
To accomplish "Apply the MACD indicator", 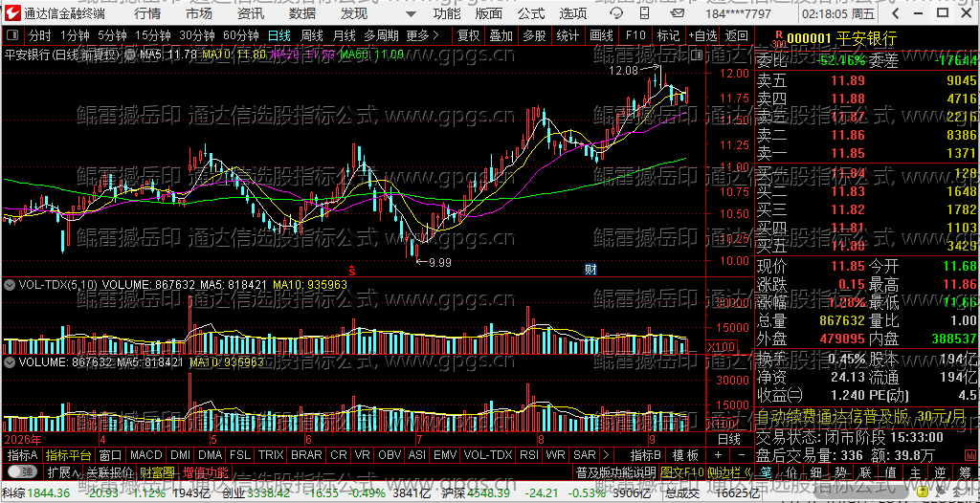I will point(146,455).
